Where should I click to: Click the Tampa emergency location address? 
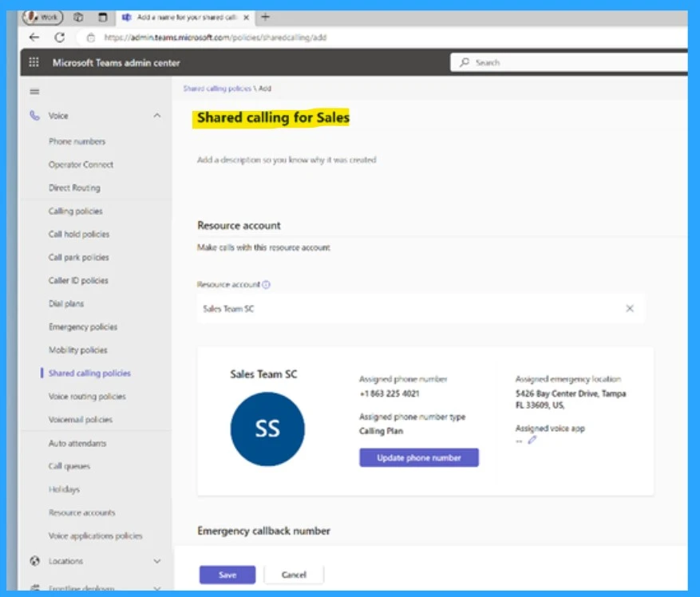(571, 399)
